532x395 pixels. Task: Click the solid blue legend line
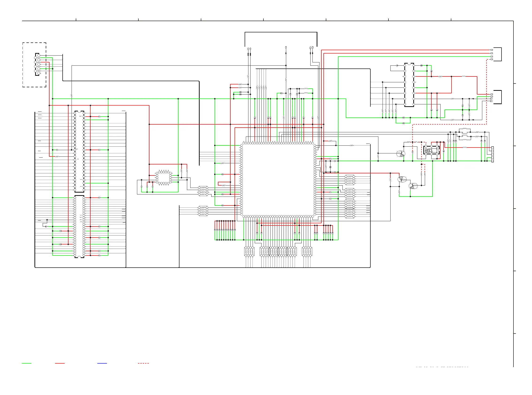pos(102,363)
